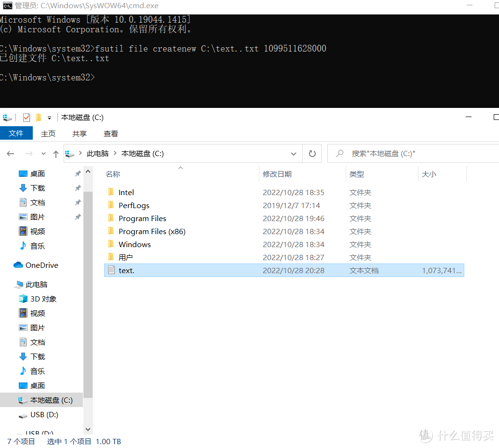The height and width of the screenshot is (448, 499).
Task: Open the Customize Quick Access Toolbar arrow
Action: [49, 118]
